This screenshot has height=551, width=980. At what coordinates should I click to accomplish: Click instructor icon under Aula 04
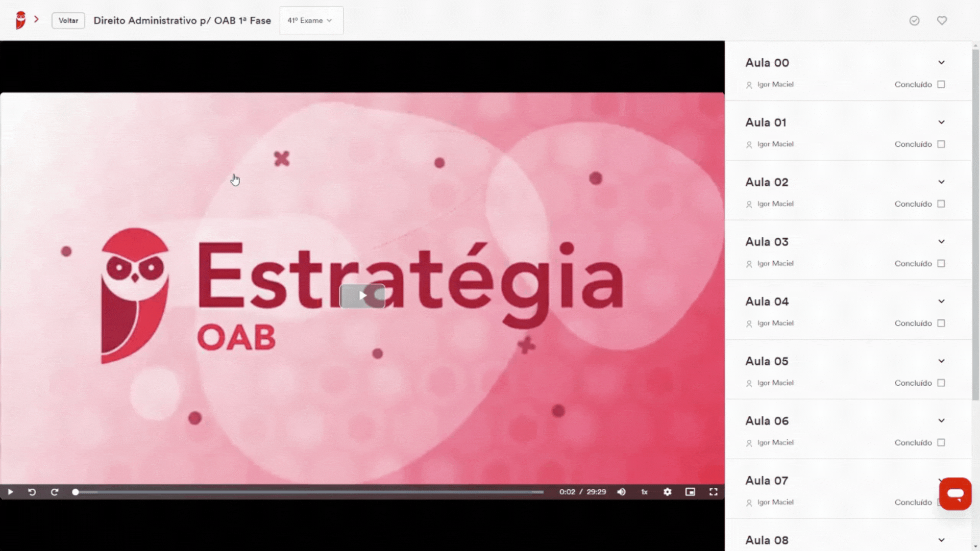click(x=749, y=324)
